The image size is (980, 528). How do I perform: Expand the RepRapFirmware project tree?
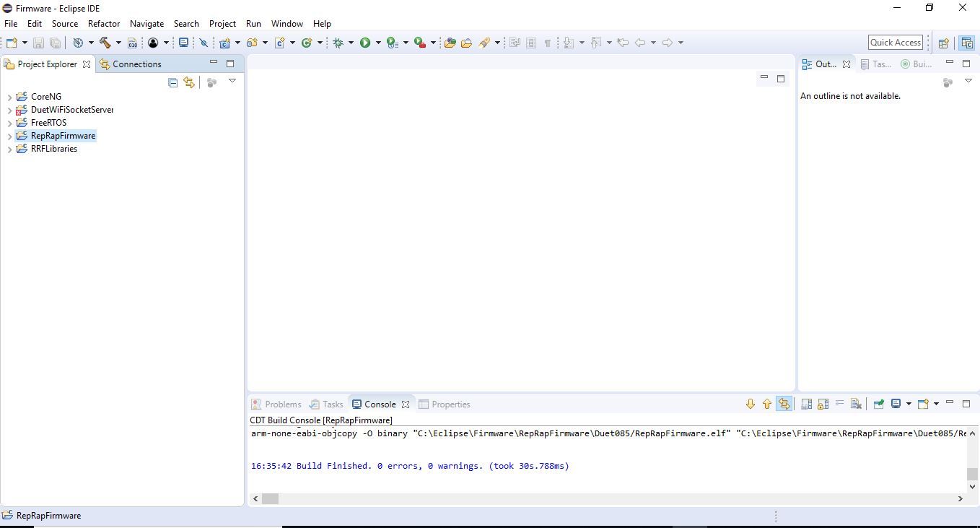(x=9, y=137)
